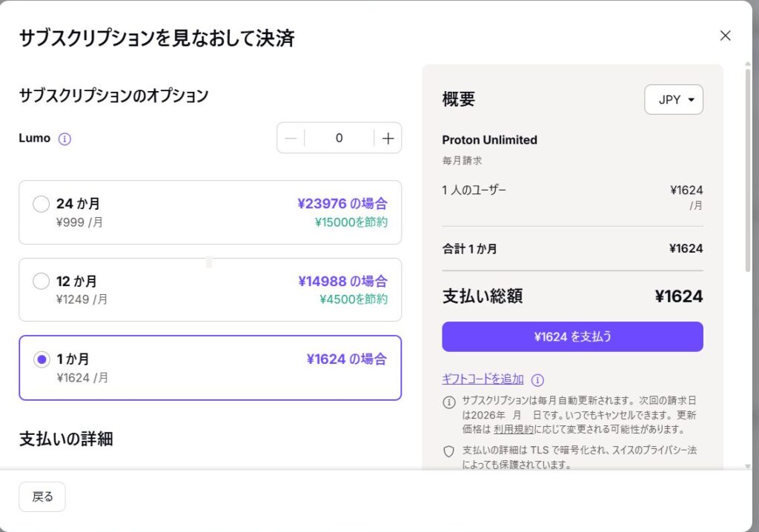Click the 12か月 plan card showing ¥4500を節約
This screenshot has width=759, height=532.
coord(210,289)
